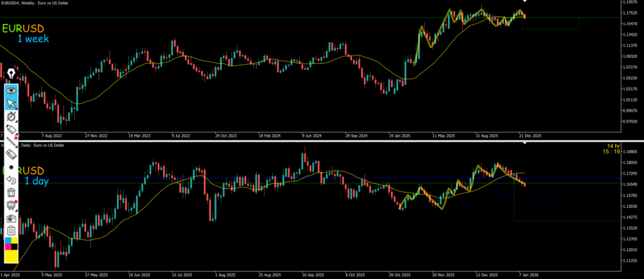644x279 pixels.
Task: Take a screenshot with the camera icon
Action: pyautogui.click(x=11, y=218)
